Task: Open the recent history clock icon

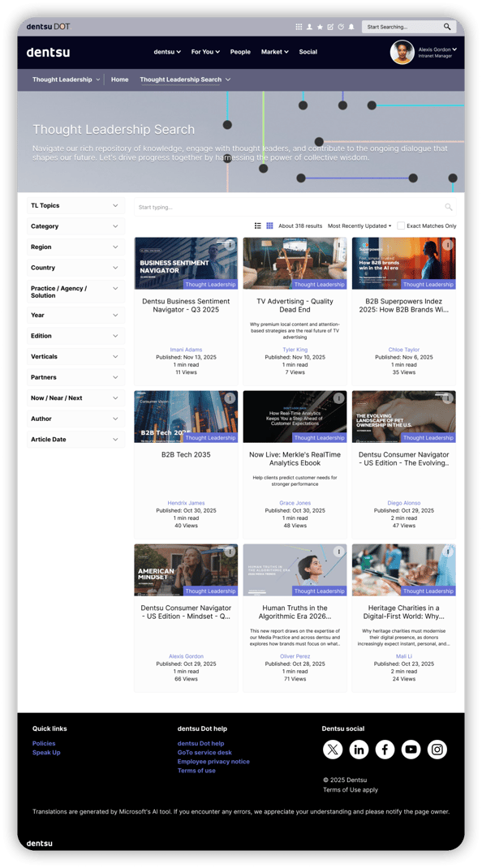Action: (341, 27)
